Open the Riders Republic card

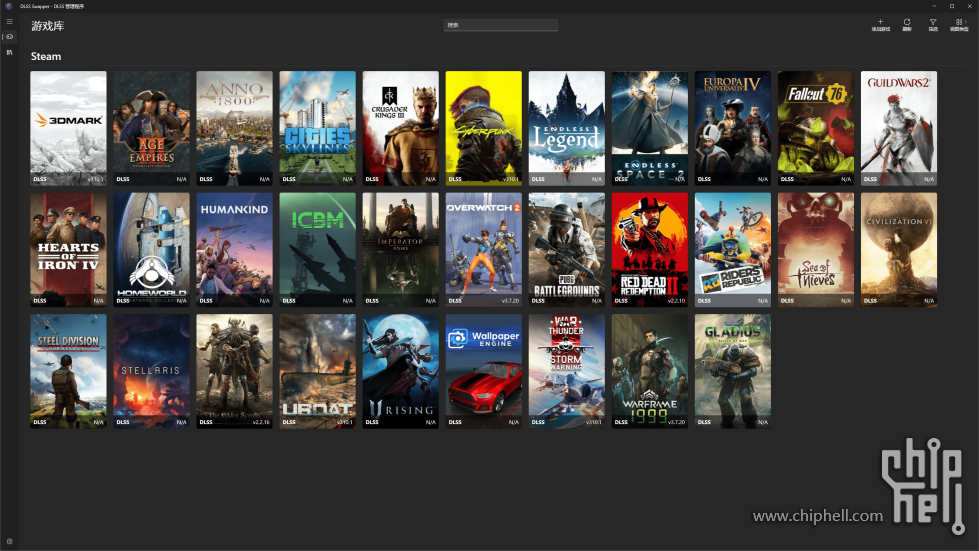(x=732, y=250)
